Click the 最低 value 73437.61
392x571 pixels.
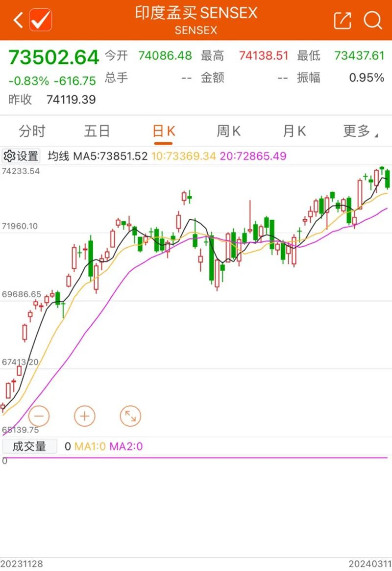[359, 56]
